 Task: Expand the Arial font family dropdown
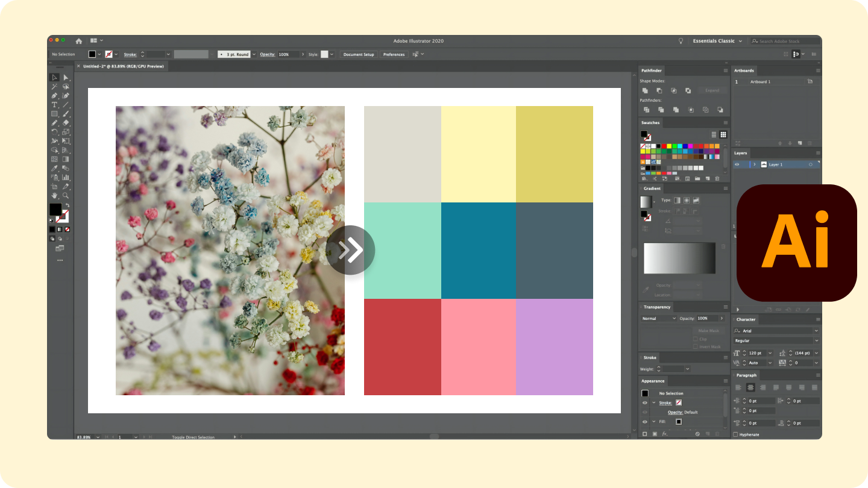[x=817, y=331]
